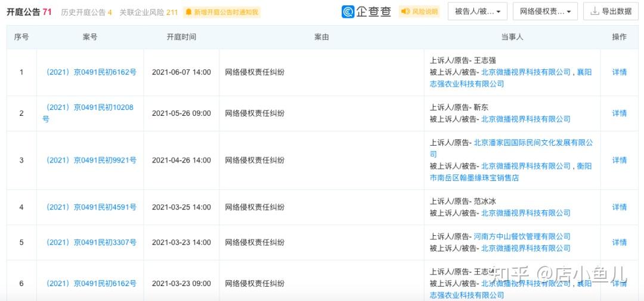Open case number (2021)京0491民初4591号
Image resolution: width=644 pixels, height=301 pixels.
(91, 207)
